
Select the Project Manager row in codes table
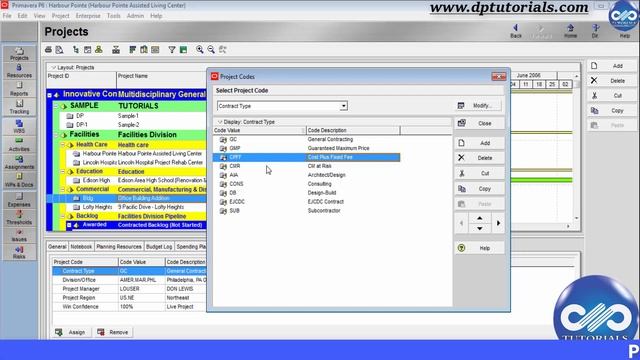click(x=130, y=289)
